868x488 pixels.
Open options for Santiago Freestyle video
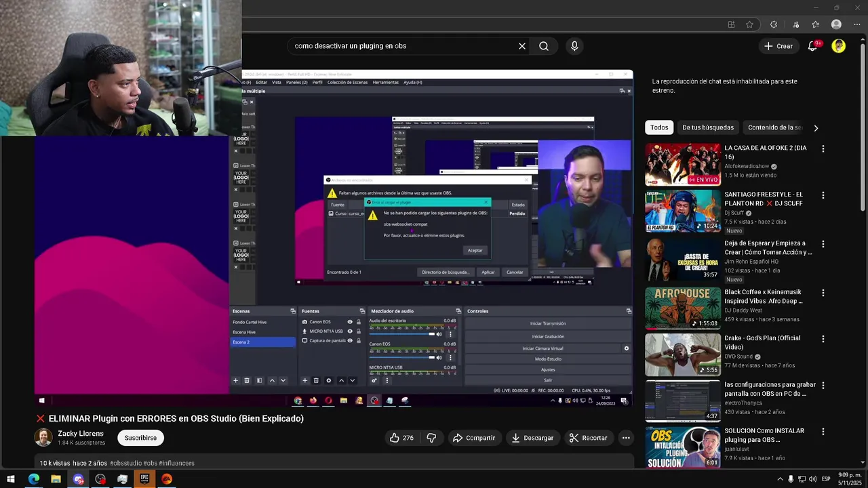(x=823, y=195)
